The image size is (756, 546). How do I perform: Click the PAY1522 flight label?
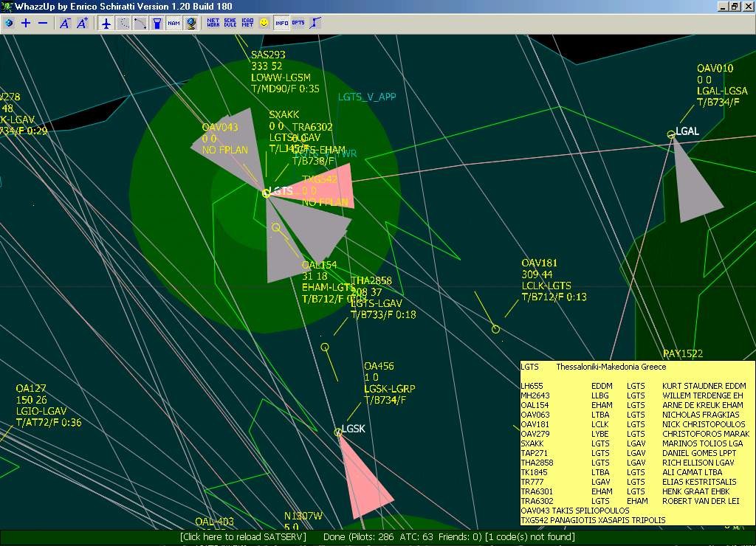click(683, 353)
